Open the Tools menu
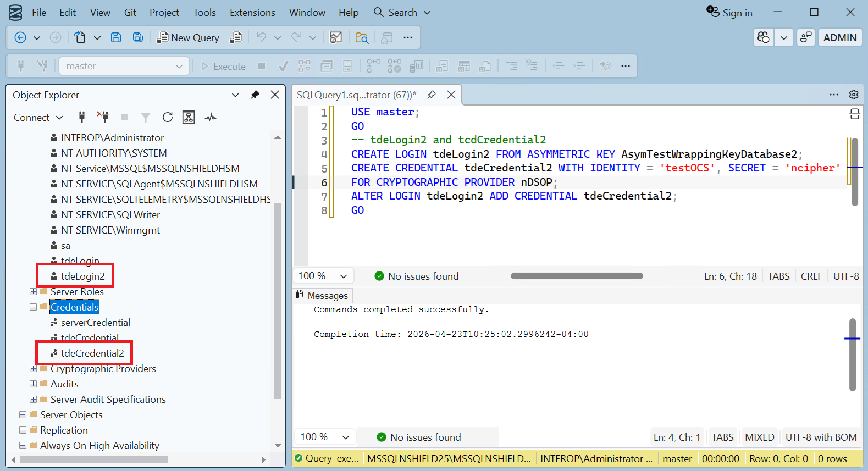The image size is (868, 471). tap(204, 12)
